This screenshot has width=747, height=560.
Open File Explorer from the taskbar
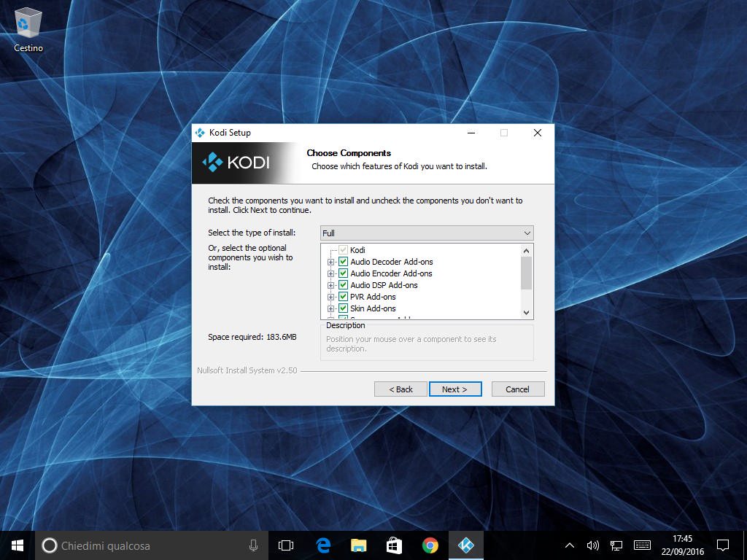(358, 545)
